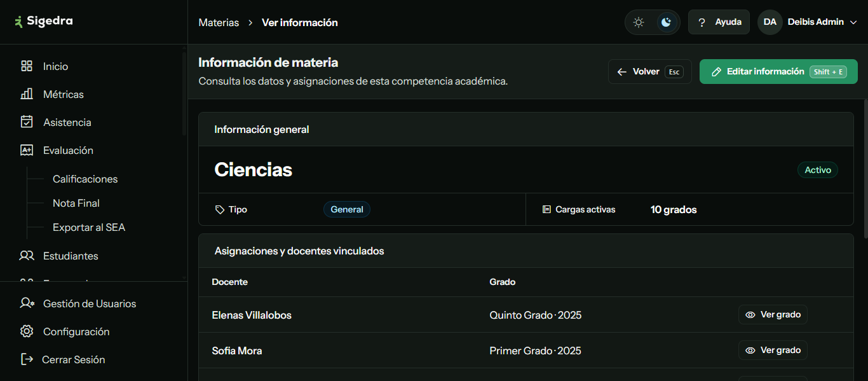The width and height of the screenshot is (868, 381).
Task: Click the 10 grados value
Action: [x=674, y=209]
